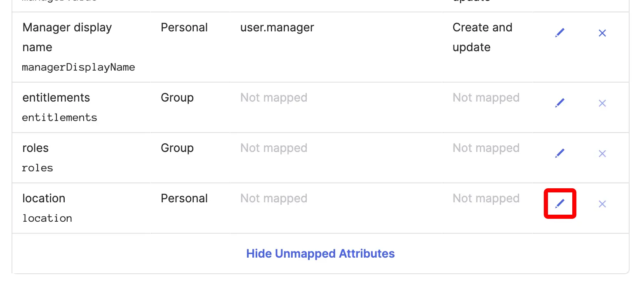Viewport: 644px width, 289px height.
Task: Click the X icon in roles row
Action: pyautogui.click(x=602, y=154)
